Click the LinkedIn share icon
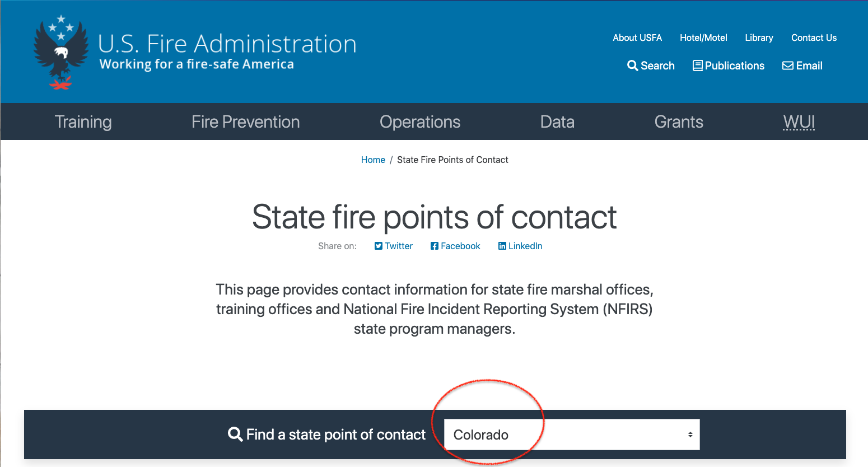Viewport: 868px width, 467px height. click(x=502, y=246)
